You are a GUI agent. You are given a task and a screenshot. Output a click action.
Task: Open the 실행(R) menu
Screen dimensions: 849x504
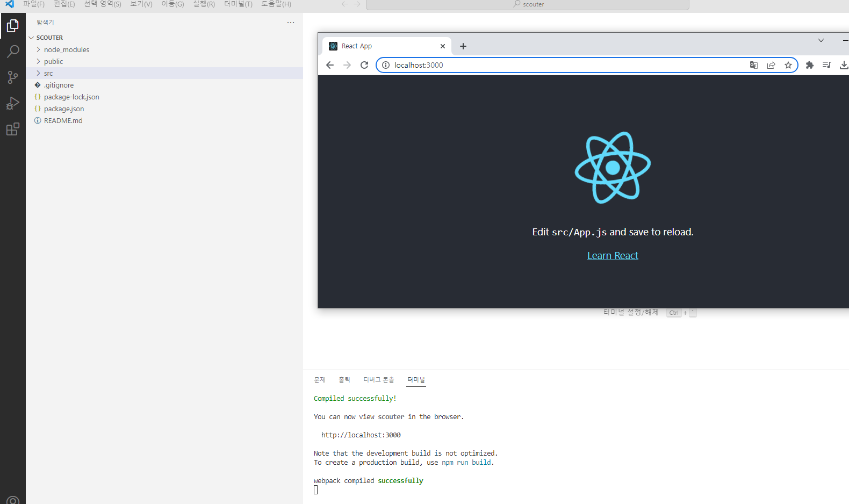click(204, 4)
